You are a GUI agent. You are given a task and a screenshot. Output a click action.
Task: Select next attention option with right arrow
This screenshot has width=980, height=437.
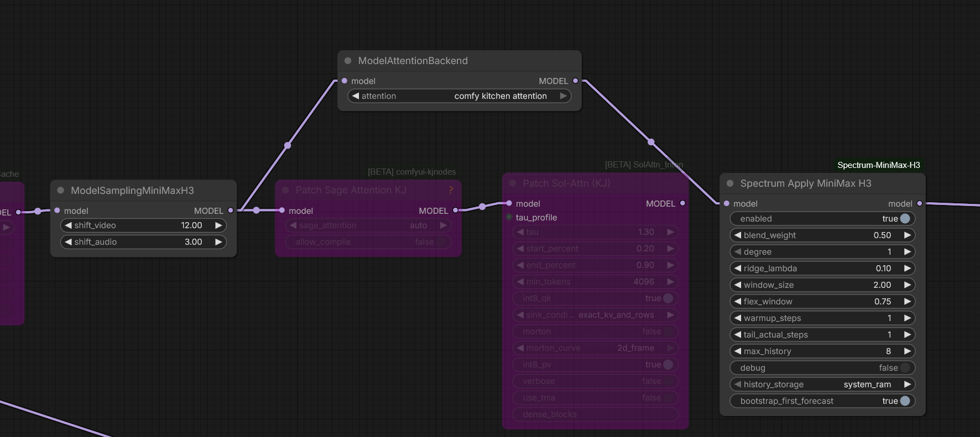(563, 96)
